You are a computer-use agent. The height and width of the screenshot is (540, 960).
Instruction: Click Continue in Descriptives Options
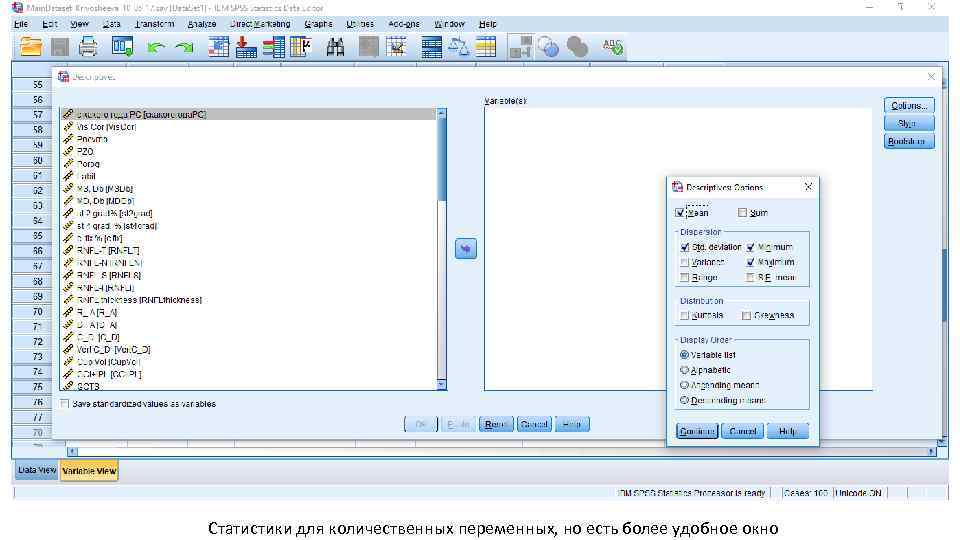click(697, 431)
